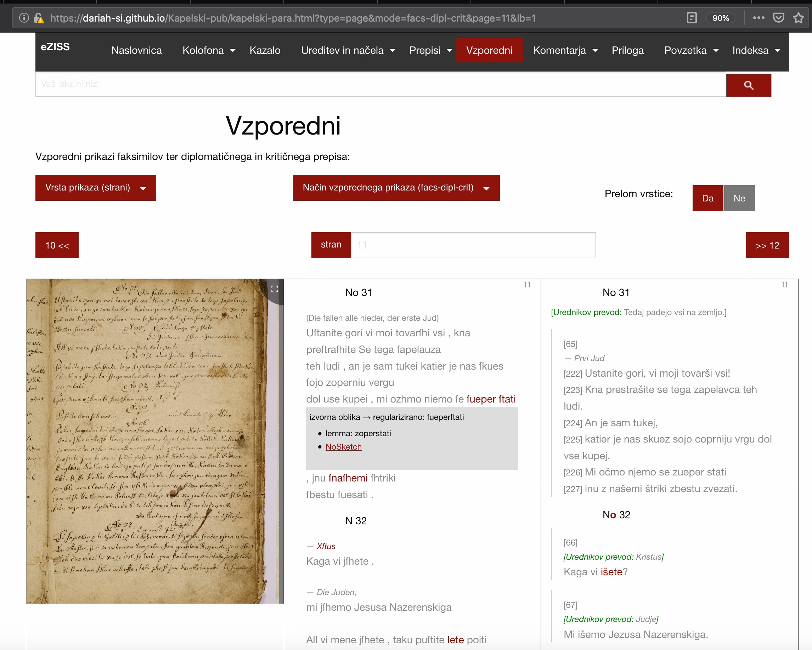Open the browser's more options menu

(759, 18)
